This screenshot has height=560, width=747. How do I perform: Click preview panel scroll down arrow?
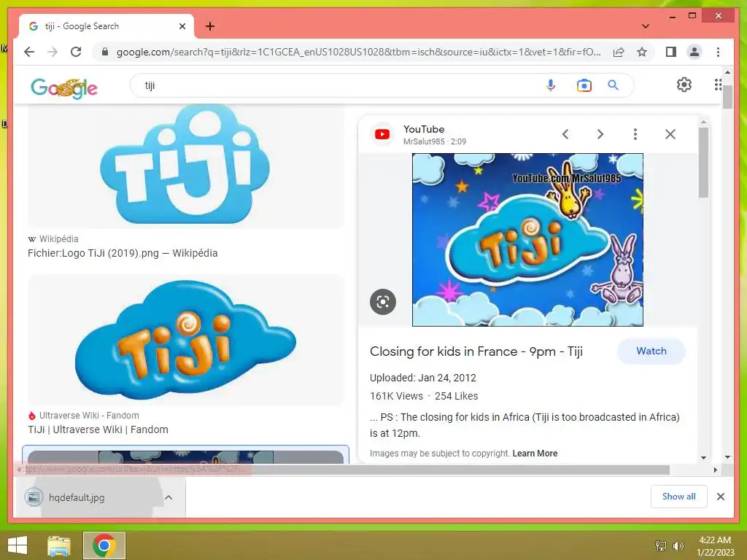click(x=703, y=458)
